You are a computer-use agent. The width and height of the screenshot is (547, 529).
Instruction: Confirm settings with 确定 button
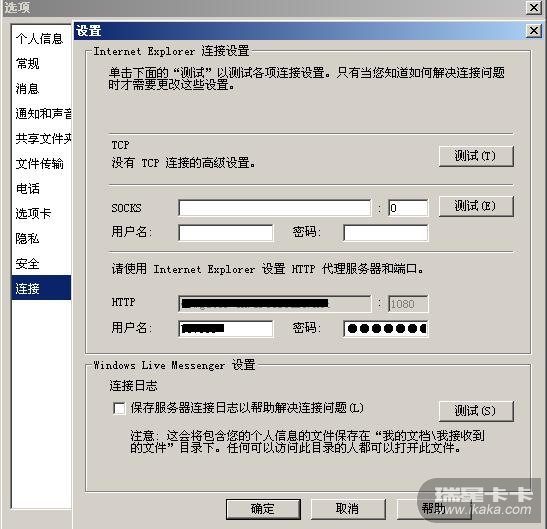pyautogui.click(x=263, y=509)
